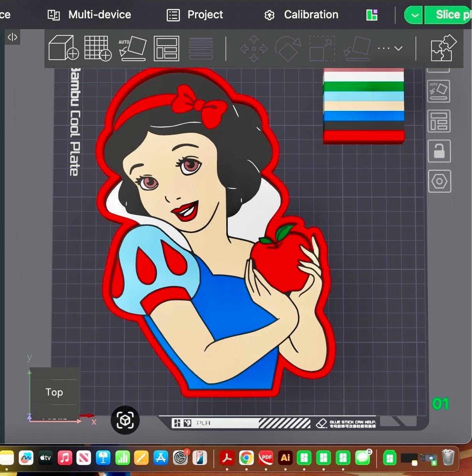Open the slice options dropdown arrow
The width and height of the screenshot is (472, 476).
click(x=414, y=15)
